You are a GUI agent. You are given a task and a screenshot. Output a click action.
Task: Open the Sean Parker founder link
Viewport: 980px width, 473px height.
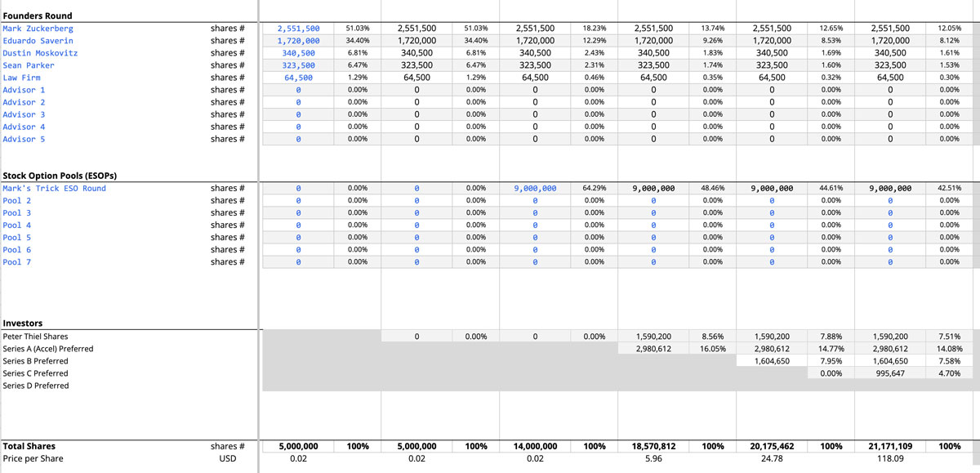coord(29,65)
